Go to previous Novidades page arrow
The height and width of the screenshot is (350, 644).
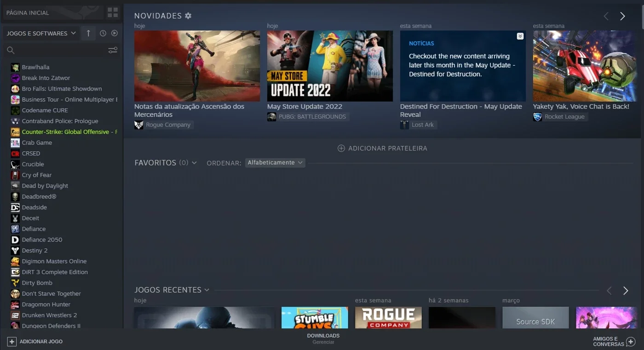click(x=606, y=16)
